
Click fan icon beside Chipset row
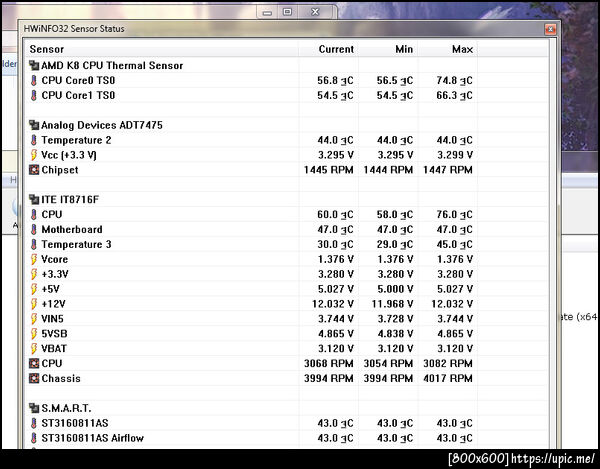(x=34, y=170)
